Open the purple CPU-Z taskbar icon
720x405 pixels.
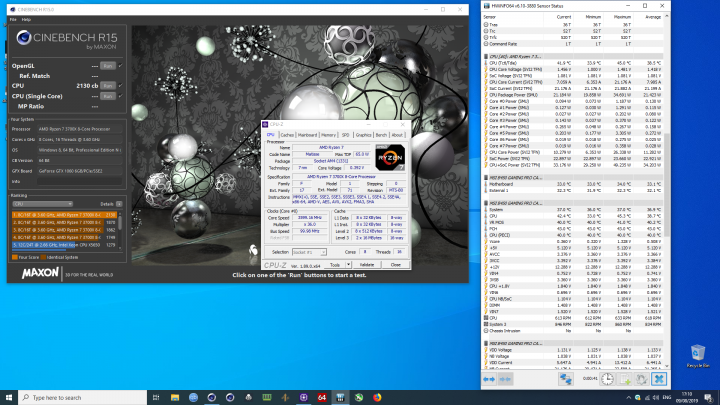[304, 398]
